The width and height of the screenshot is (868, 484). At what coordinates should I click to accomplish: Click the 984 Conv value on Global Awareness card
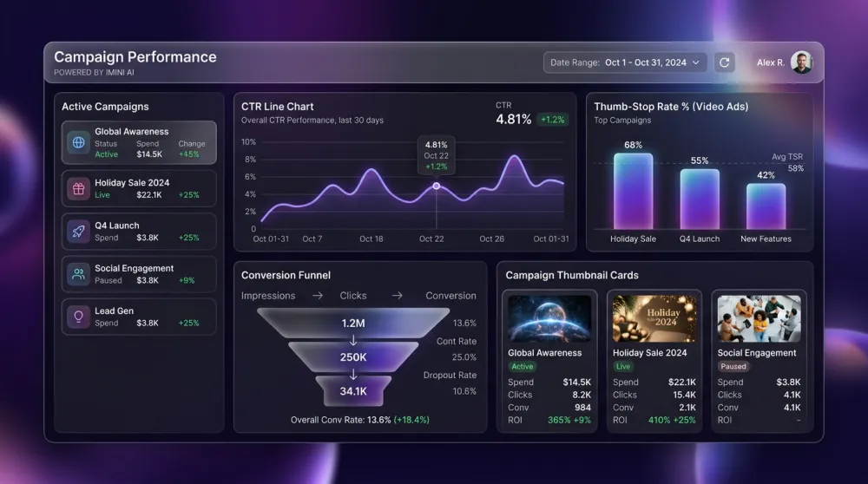point(582,407)
